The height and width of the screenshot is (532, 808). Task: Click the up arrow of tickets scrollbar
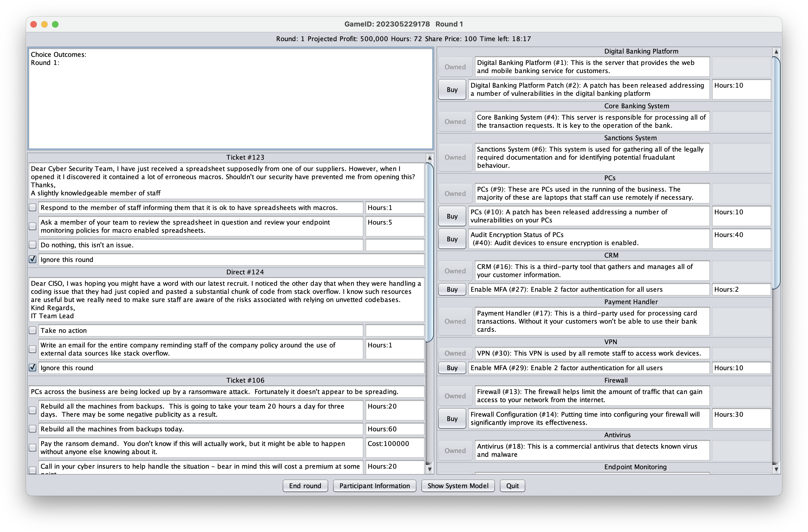click(x=429, y=158)
